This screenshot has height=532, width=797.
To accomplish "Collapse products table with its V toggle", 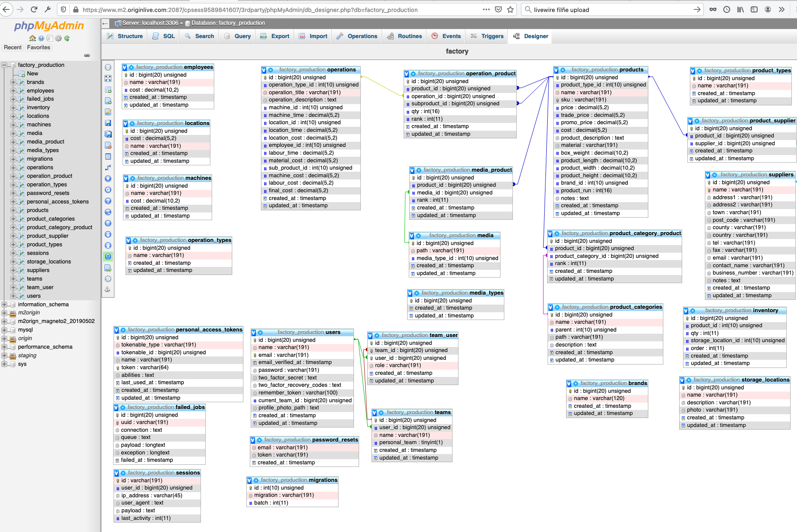I will tap(556, 70).
